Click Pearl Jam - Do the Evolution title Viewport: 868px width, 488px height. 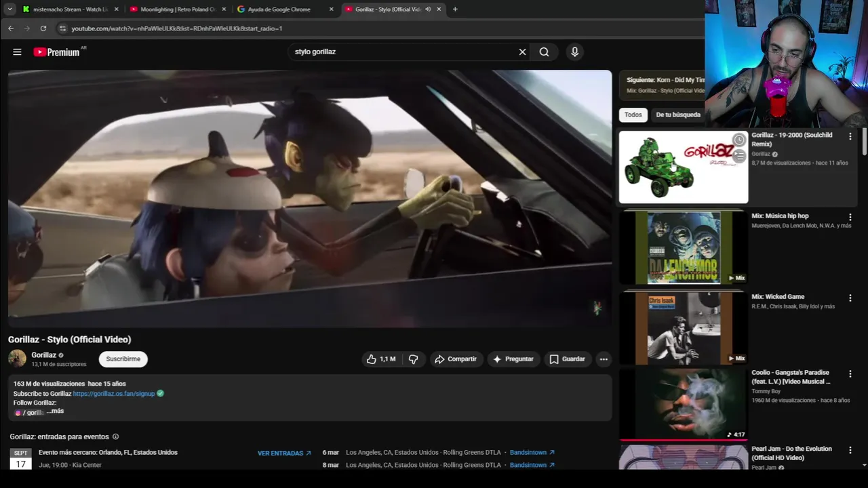click(x=791, y=453)
